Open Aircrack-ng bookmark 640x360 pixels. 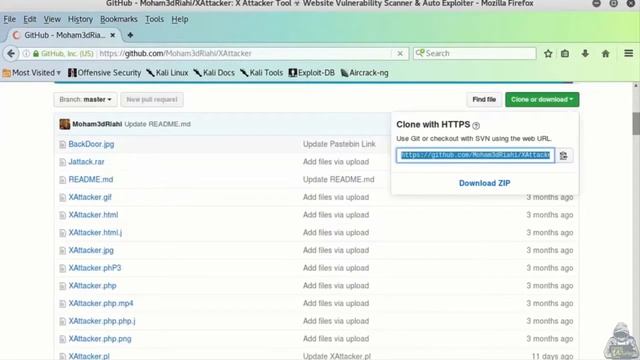pos(364,73)
